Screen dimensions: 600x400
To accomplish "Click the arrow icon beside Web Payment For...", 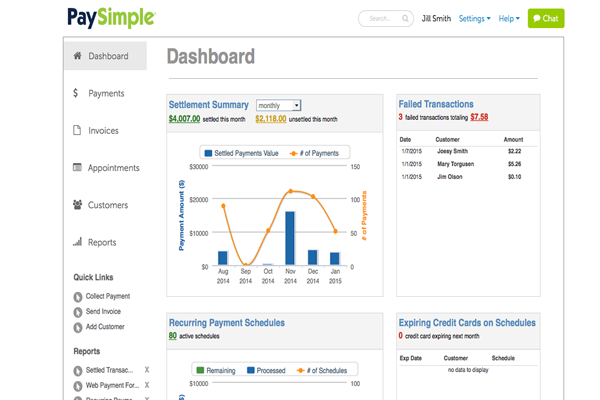I will (x=78, y=386).
